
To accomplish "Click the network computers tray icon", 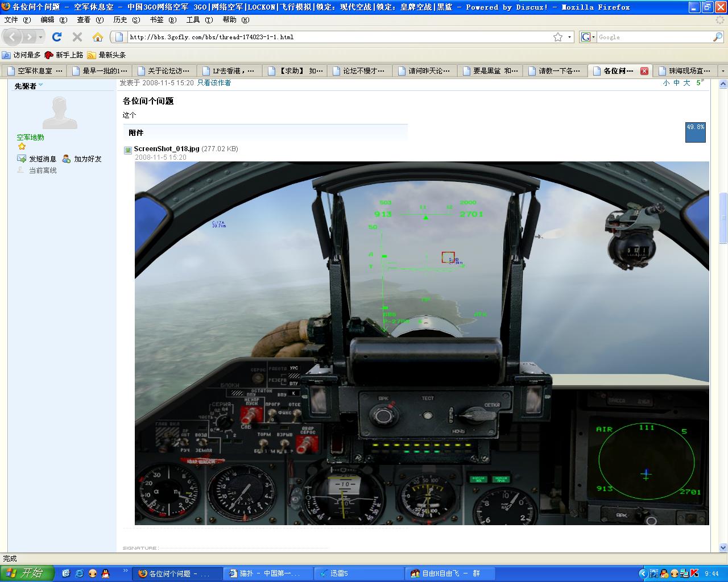I will tap(684, 573).
